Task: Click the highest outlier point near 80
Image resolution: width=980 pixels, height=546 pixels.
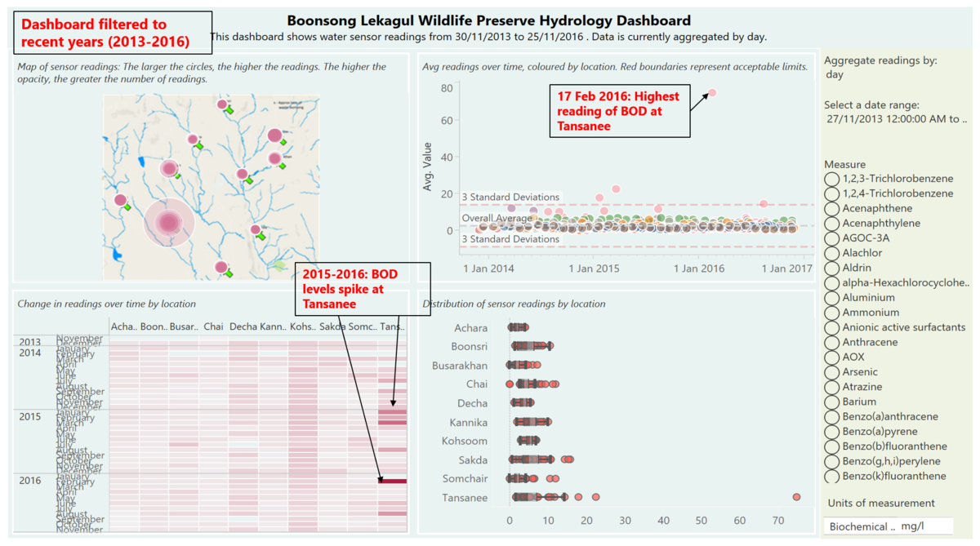Action: pos(712,93)
